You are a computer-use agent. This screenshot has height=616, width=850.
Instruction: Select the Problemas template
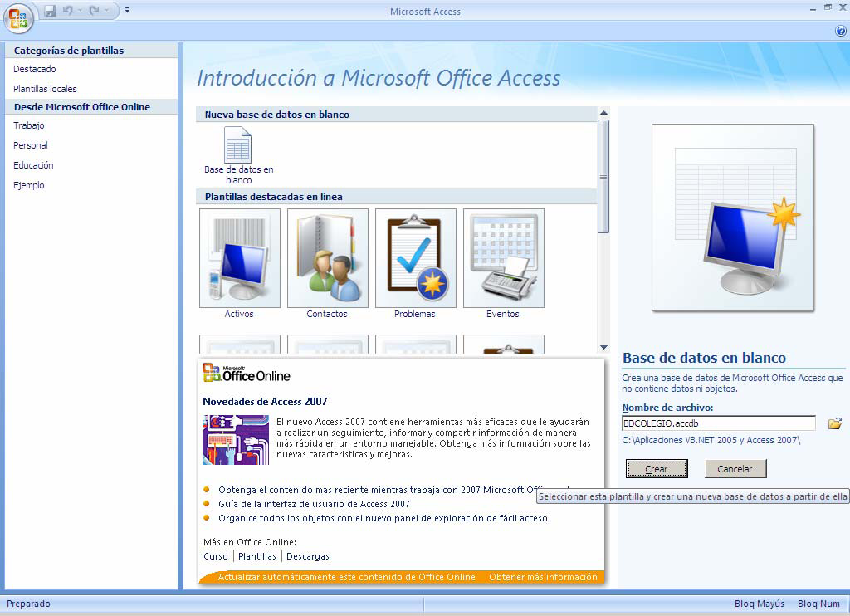point(415,264)
